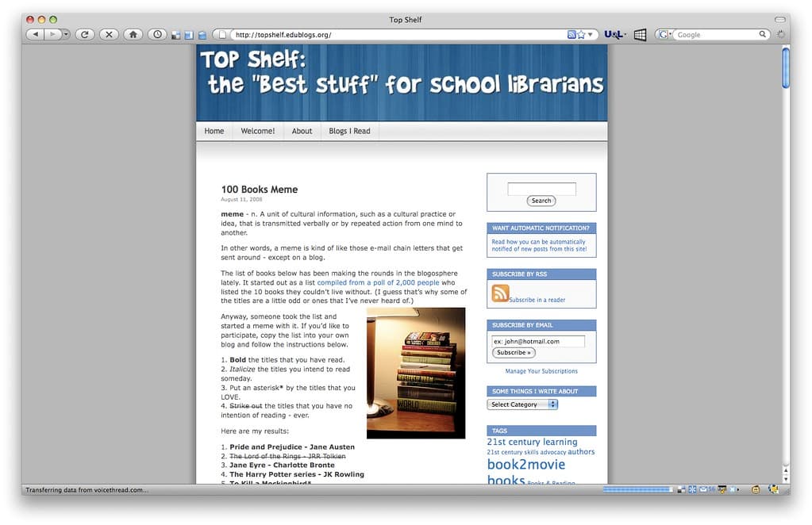
Task: Open the Blogs I Read tab
Action: (349, 132)
